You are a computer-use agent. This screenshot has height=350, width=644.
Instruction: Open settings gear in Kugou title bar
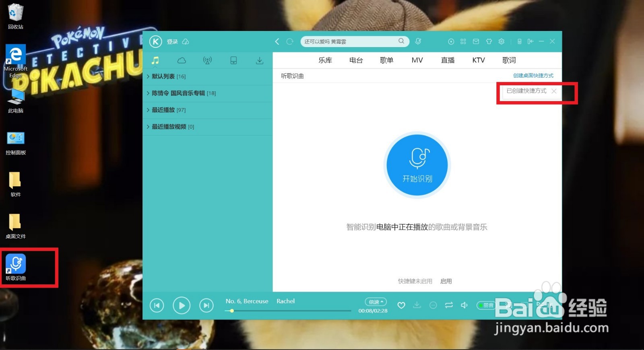coord(502,41)
